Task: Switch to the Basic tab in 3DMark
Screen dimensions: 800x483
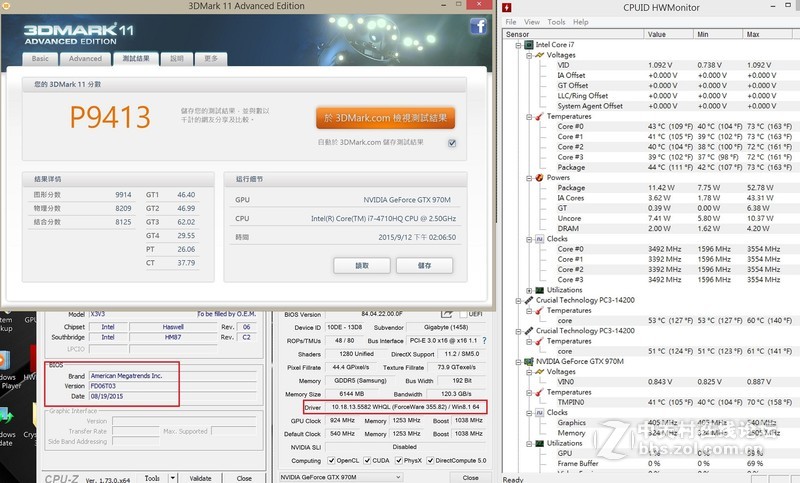Action: tap(40, 59)
